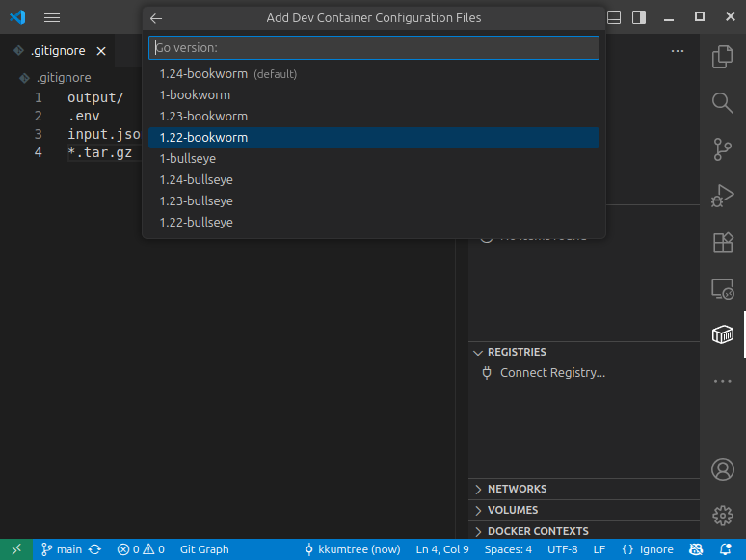The height and width of the screenshot is (560, 746).
Task: Click the .gitignore breadcrumb
Action: click(64, 77)
